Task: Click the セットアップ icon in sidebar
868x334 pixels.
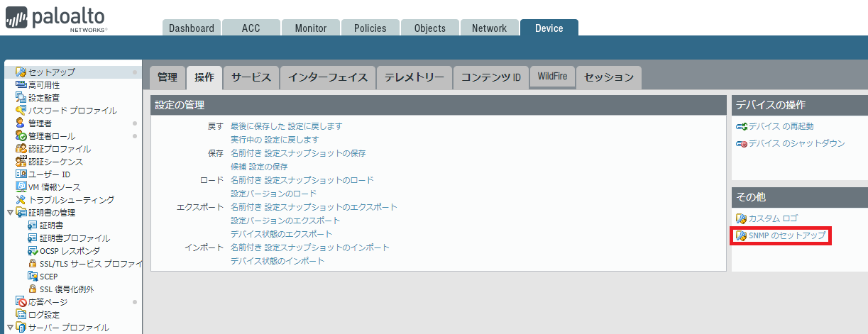Action: tap(21, 72)
